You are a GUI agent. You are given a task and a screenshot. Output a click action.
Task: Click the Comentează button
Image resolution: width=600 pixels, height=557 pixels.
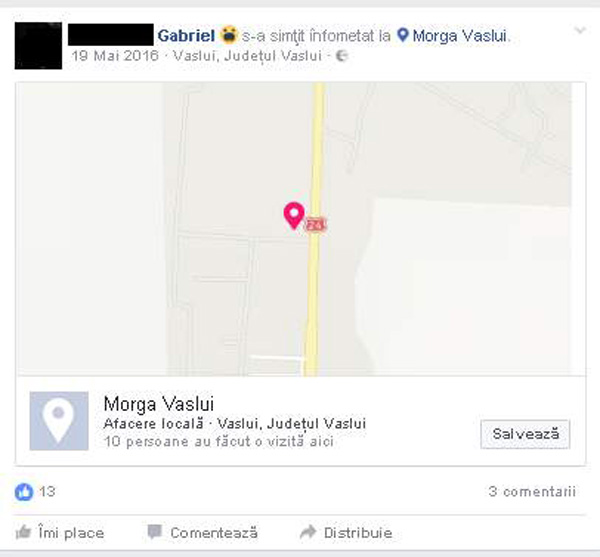pyautogui.click(x=202, y=533)
